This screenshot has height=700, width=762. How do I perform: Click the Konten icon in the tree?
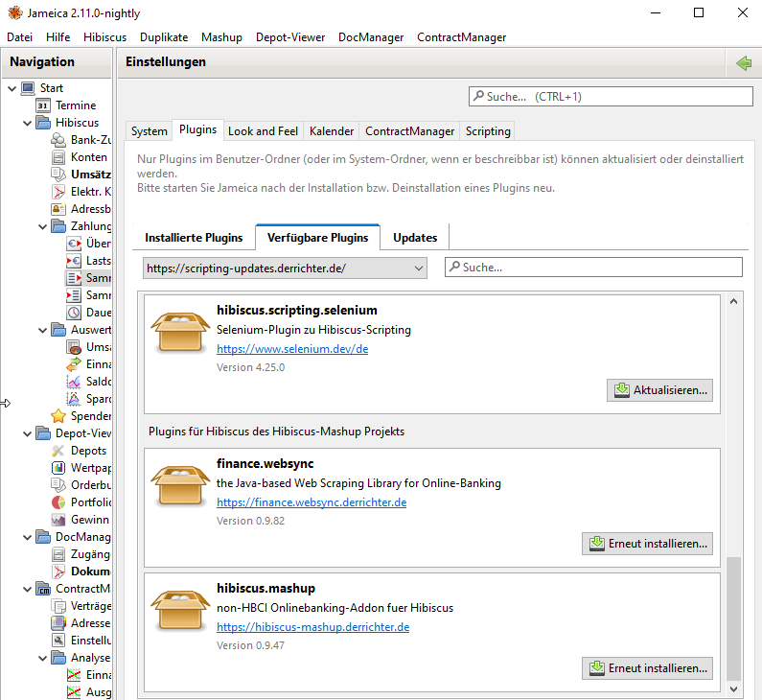(x=58, y=157)
